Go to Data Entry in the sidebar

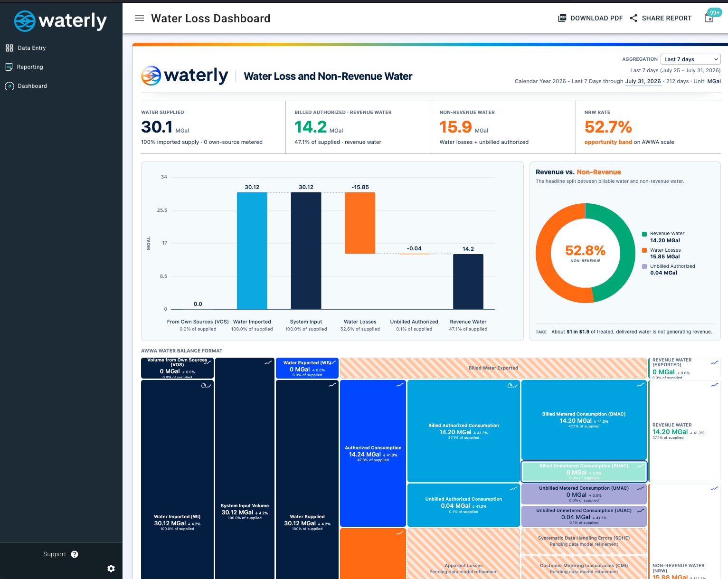pyautogui.click(x=32, y=48)
